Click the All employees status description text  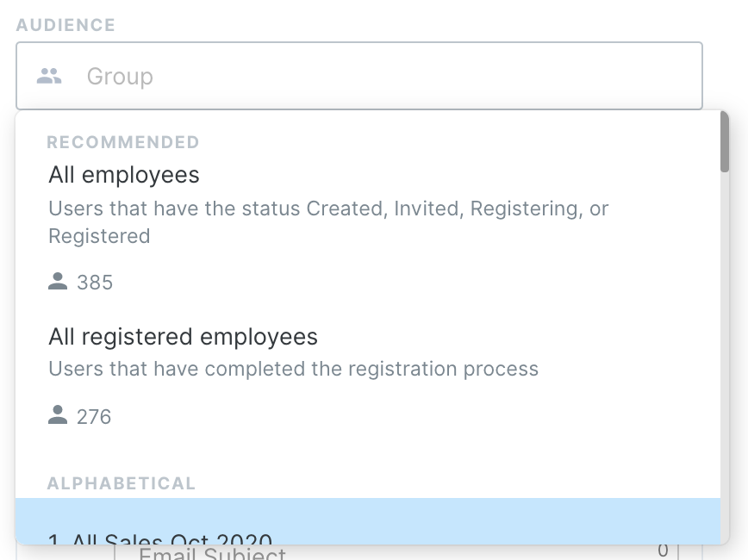(x=328, y=222)
